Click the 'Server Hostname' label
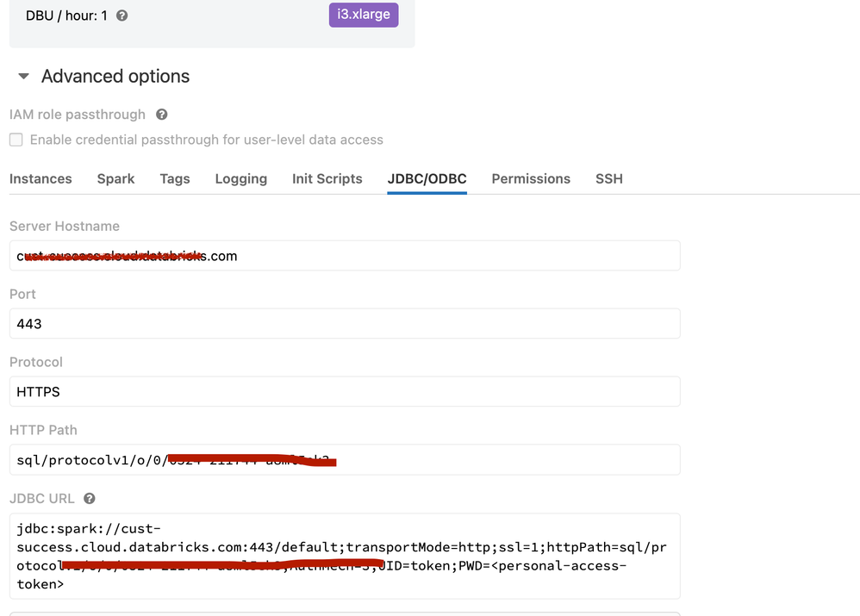860x616 pixels. click(x=64, y=226)
